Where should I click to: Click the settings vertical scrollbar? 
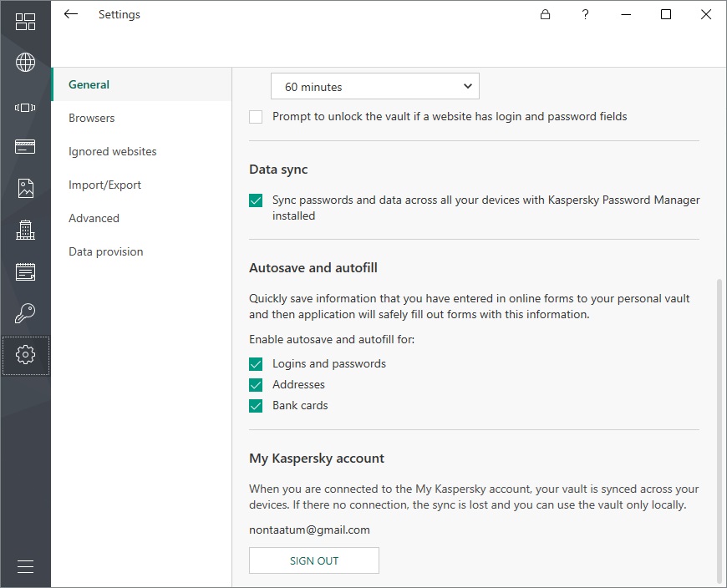coord(720,430)
